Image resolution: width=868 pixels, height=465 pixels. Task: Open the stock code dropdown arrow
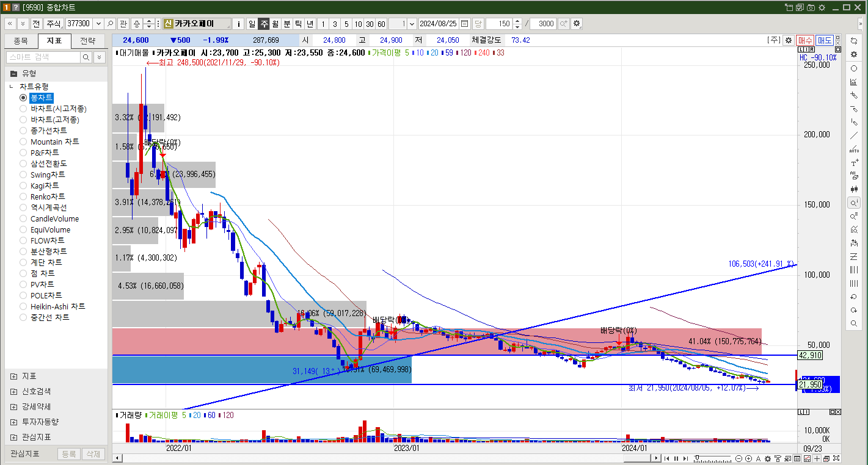point(97,24)
